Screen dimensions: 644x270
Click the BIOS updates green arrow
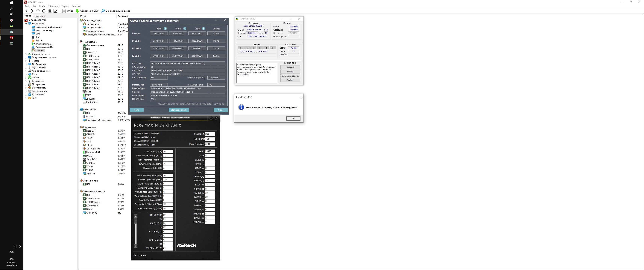(x=77, y=11)
